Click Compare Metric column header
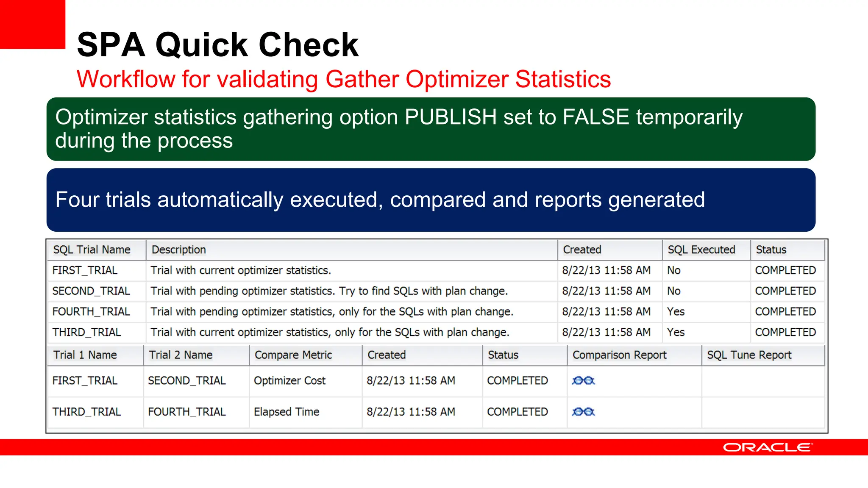The width and height of the screenshot is (868, 488). click(x=293, y=355)
